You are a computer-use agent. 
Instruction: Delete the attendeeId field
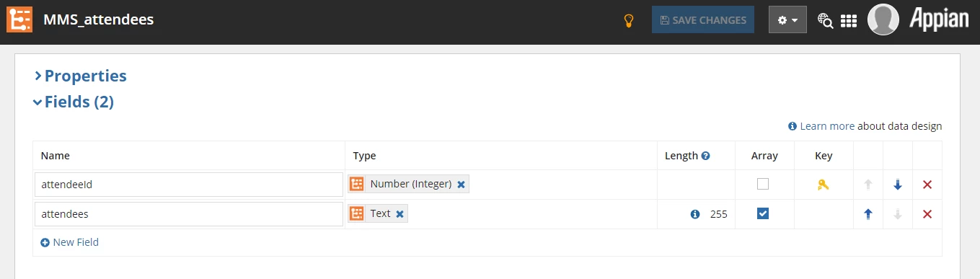[927, 185]
